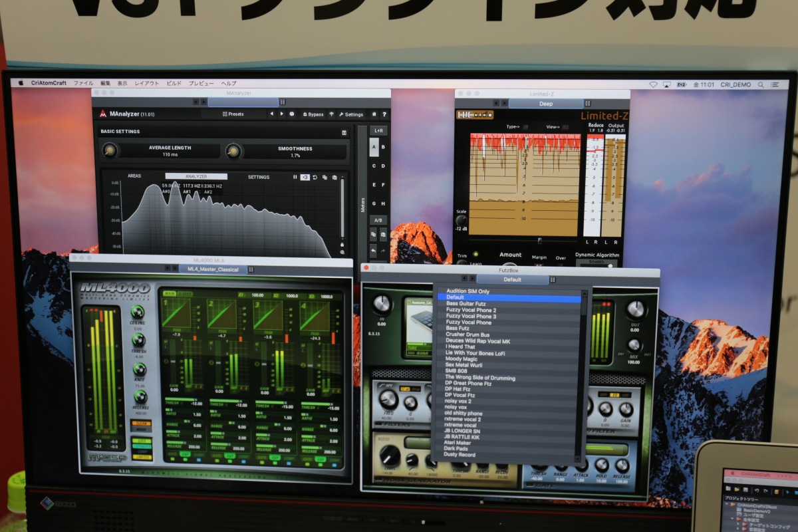Switch to the B preset slot
Image resolution: width=798 pixels, height=532 pixels.
383,147
